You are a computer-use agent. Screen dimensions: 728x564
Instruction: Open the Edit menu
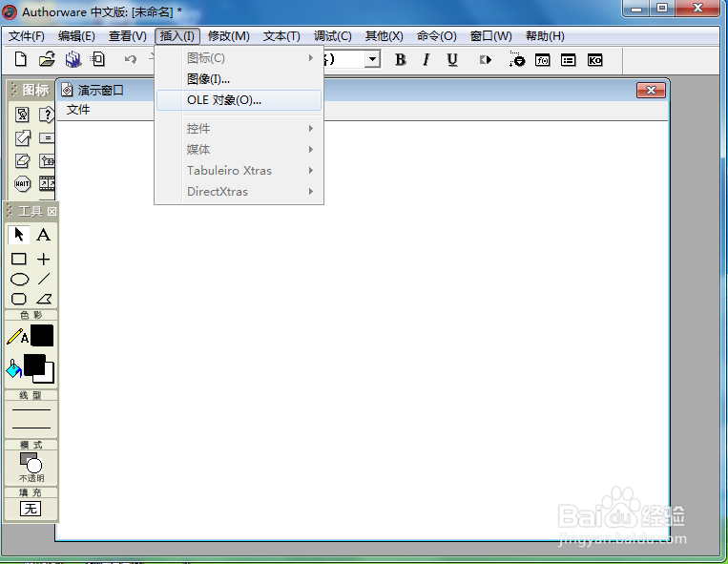pos(76,36)
